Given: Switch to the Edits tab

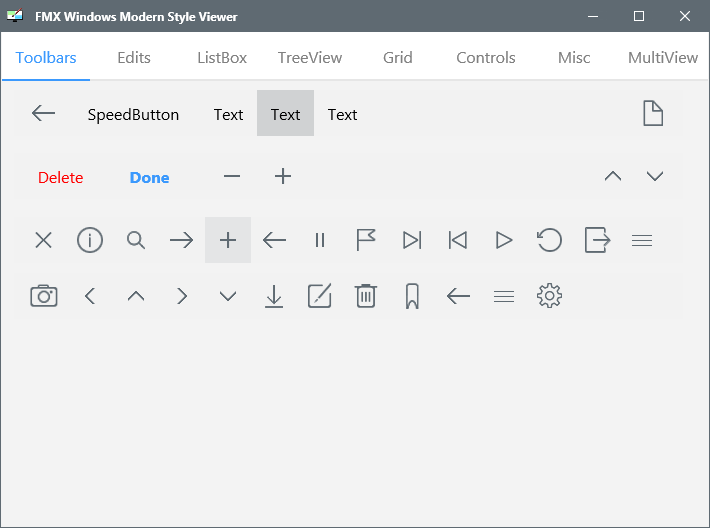Looking at the screenshot, I should (x=134, y=58).
